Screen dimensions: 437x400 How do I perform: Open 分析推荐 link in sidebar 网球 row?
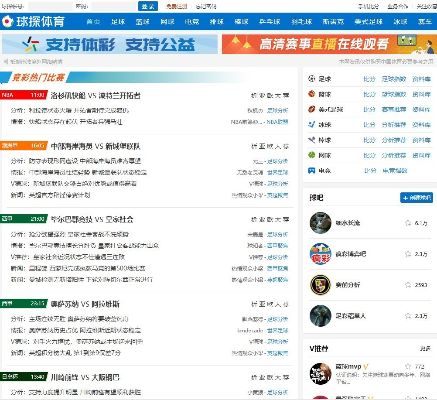pyautogui.click(x=394, y=155)
